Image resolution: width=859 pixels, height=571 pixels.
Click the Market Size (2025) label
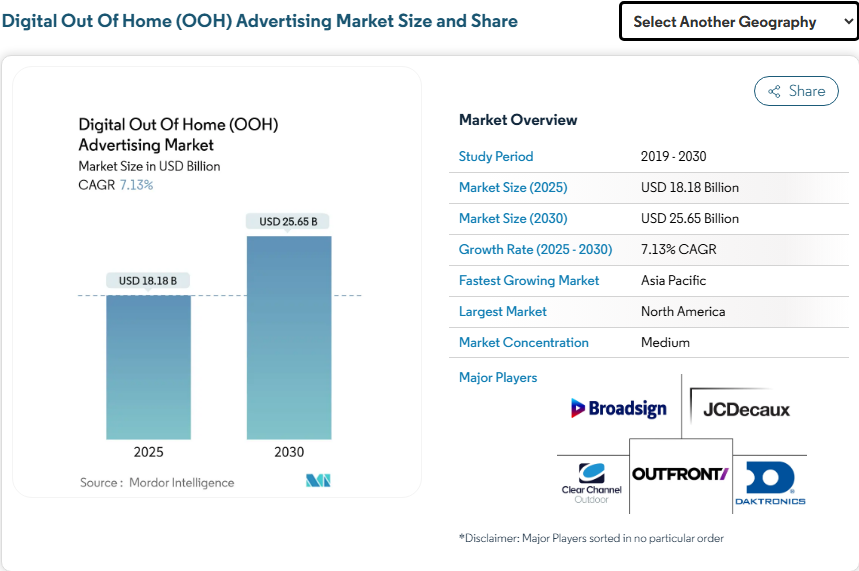512,187
